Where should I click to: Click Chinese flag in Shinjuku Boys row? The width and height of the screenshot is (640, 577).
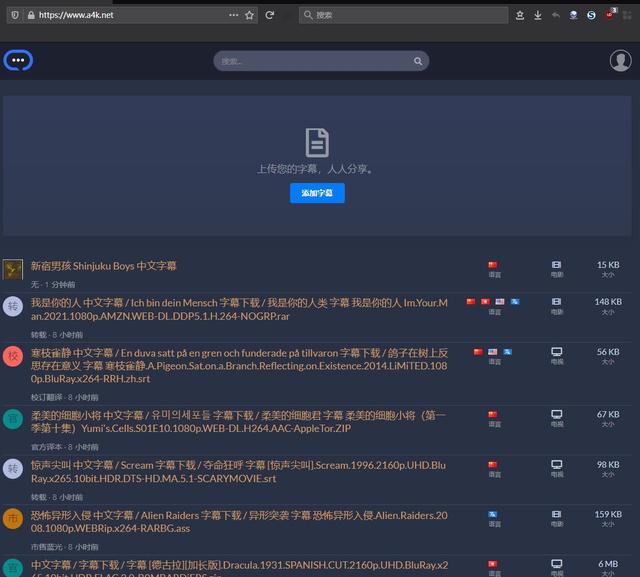[x=493, y=265]
